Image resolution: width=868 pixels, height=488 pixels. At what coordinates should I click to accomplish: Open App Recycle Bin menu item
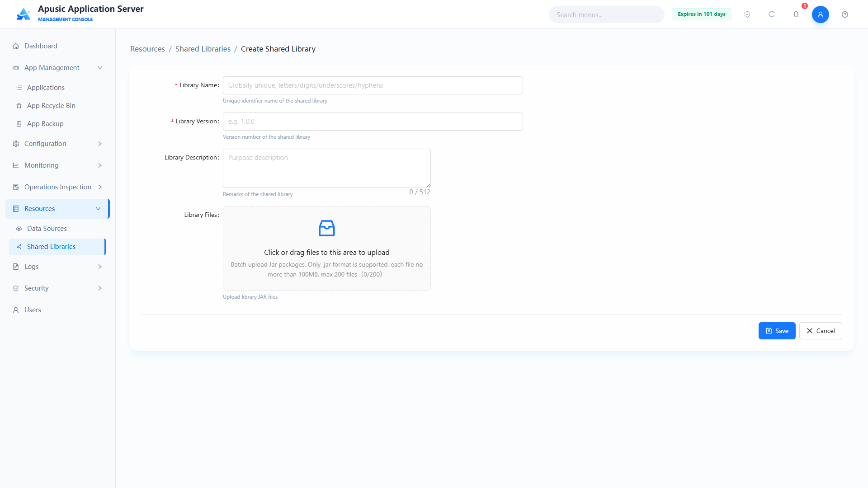(57, 106)
